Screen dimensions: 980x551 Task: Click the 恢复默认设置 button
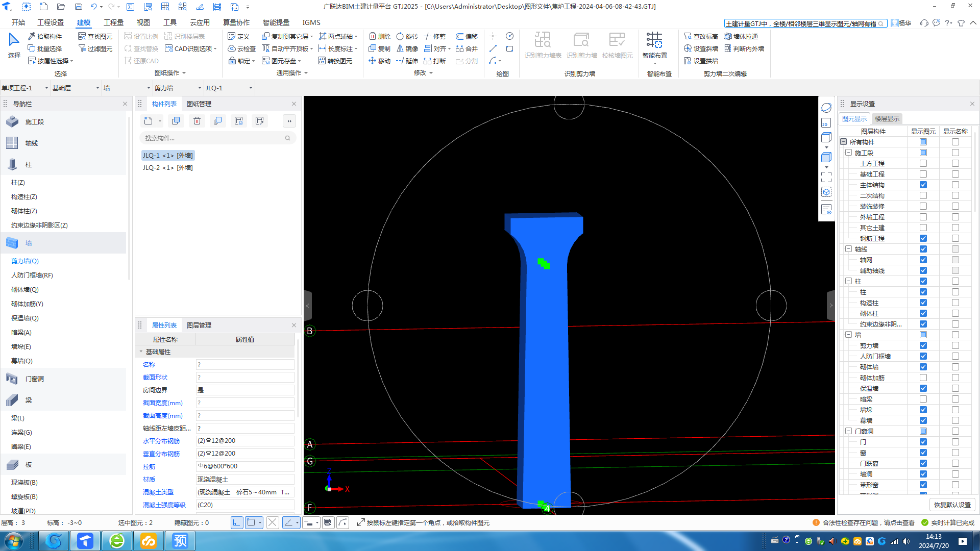(952, 505)
